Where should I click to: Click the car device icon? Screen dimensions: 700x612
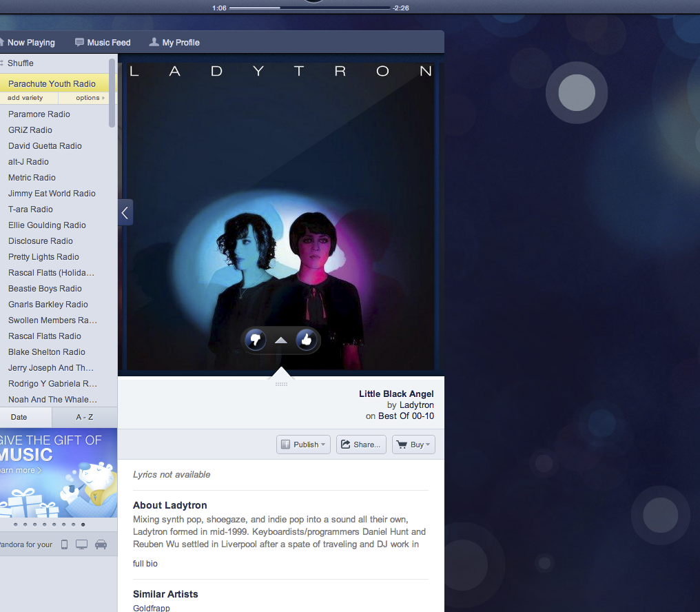pos(101,544)
